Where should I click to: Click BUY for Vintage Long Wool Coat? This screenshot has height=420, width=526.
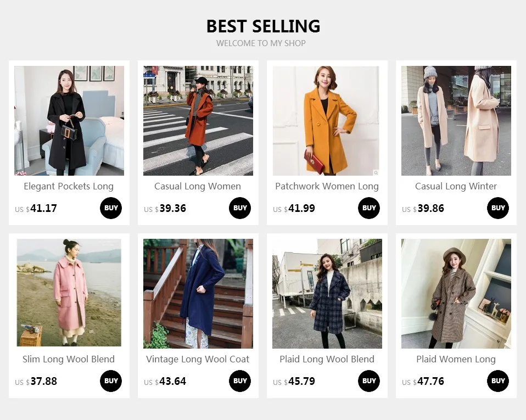pyautogui.click(x=240, y=381)
